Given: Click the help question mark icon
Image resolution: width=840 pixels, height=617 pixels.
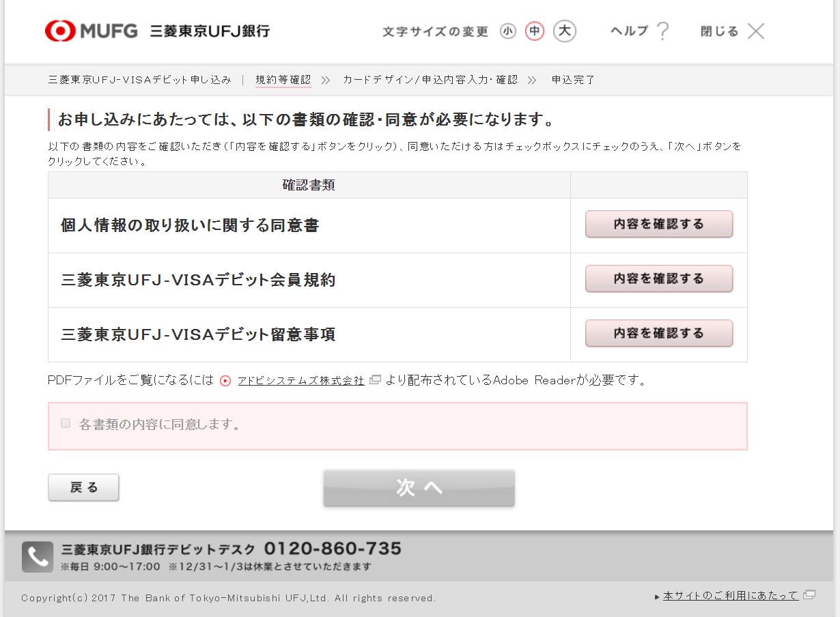Looking at the screenshot, I should (x=662, y=31).
